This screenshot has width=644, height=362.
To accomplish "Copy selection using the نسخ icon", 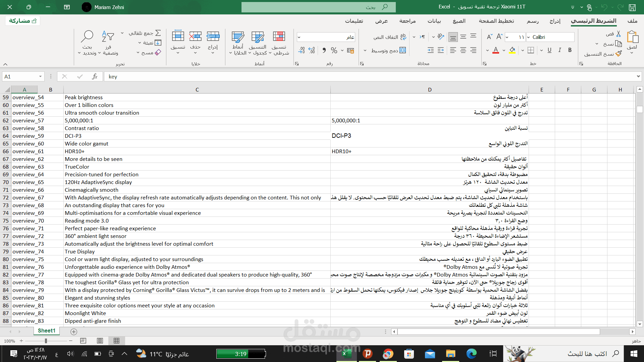I will [619, 44].
